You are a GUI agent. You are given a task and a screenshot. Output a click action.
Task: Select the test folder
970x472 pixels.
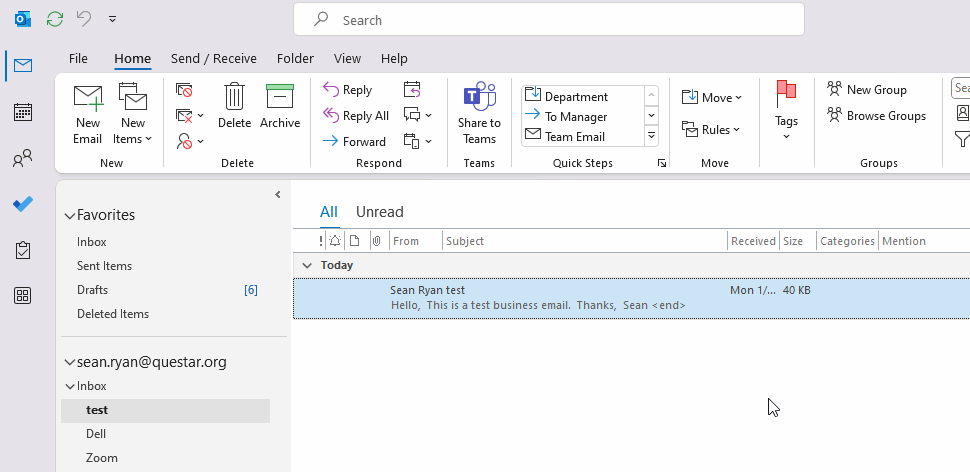pos(165,411)
